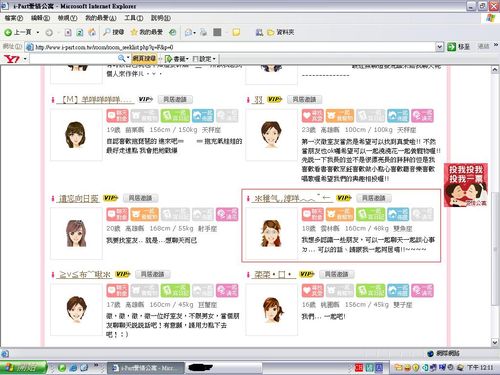Go back with the 上一頁 arrow button

tap(18, 32)
